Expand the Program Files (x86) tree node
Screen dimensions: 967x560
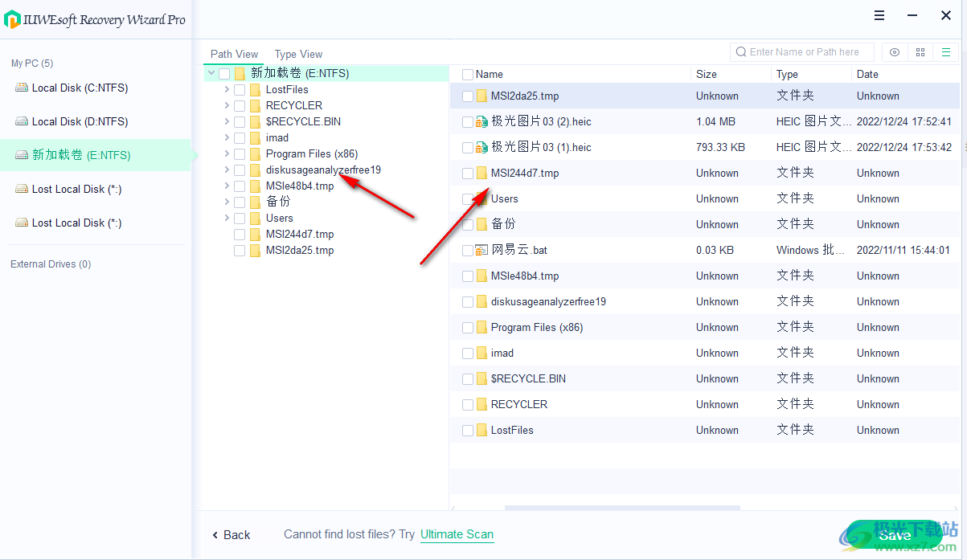click(227, 153)
